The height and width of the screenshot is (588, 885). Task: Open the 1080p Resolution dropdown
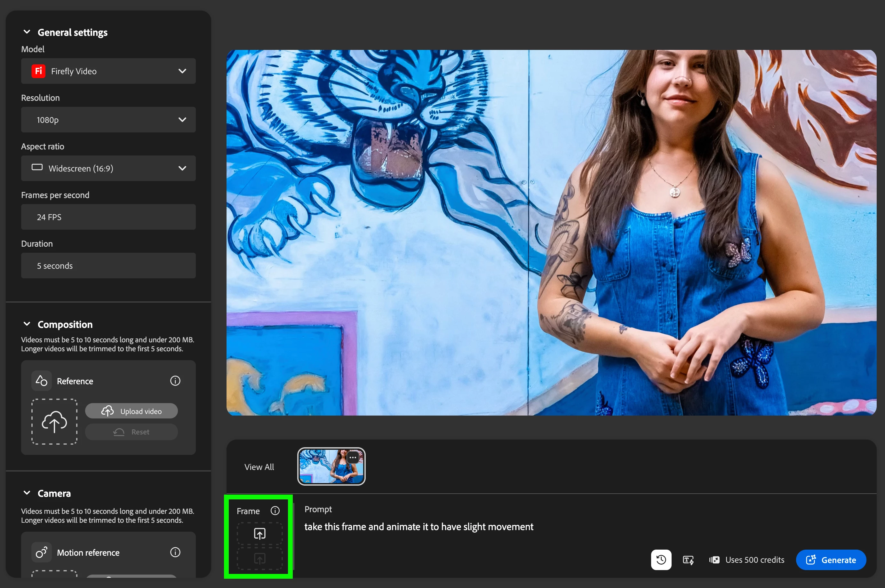coord(108,120)
